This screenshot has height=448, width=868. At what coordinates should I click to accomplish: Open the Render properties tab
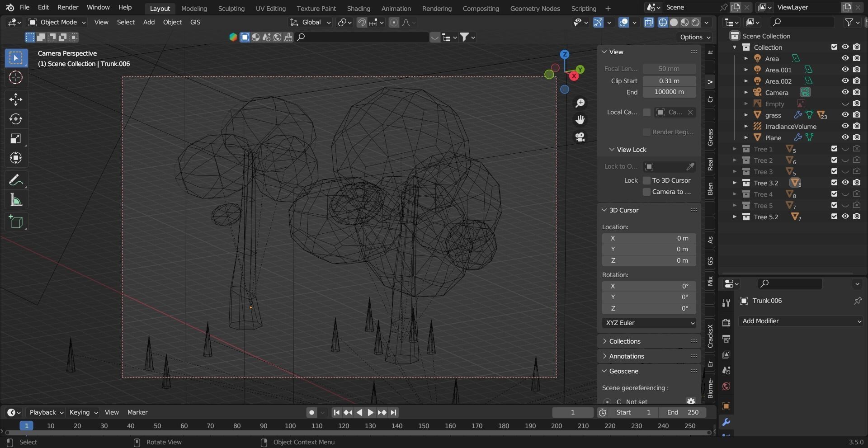pyautogui.click(x=726, y=323)
